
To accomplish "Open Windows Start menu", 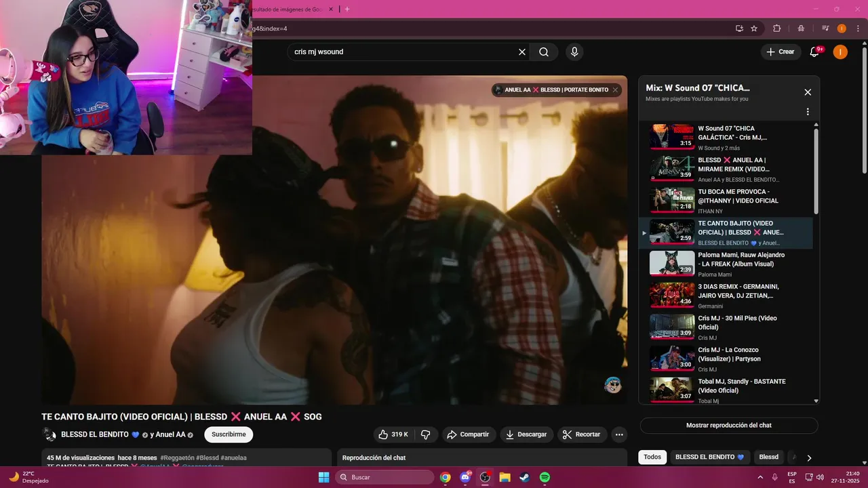I will (x=323, y=477).
